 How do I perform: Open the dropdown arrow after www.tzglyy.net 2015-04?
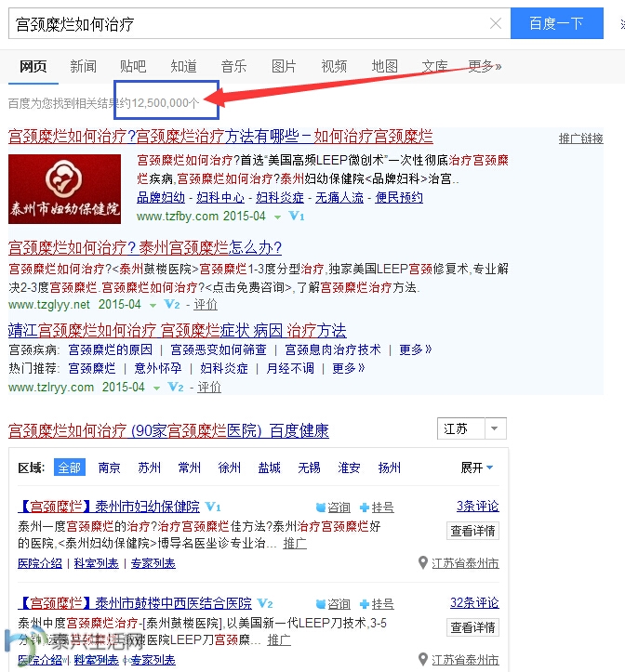153,305
